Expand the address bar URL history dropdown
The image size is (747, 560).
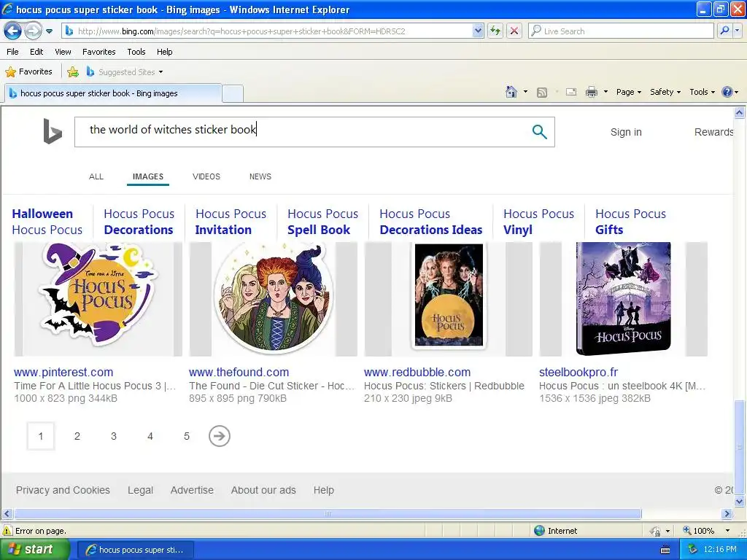(x=478, y=31)
